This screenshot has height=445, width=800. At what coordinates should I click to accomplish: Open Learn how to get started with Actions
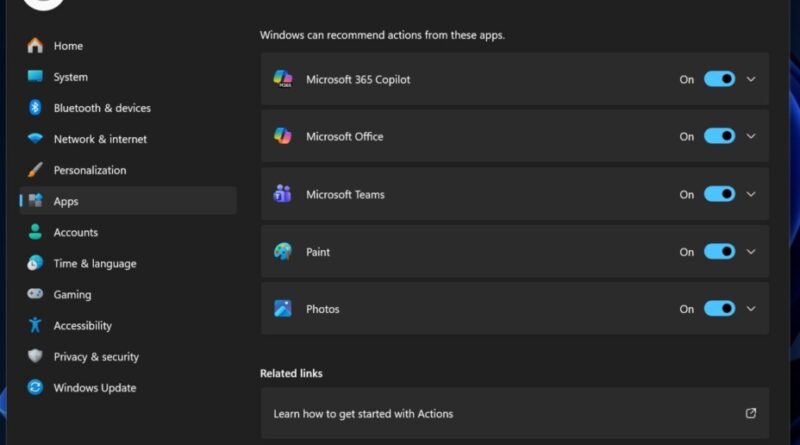tap(515, 413)
